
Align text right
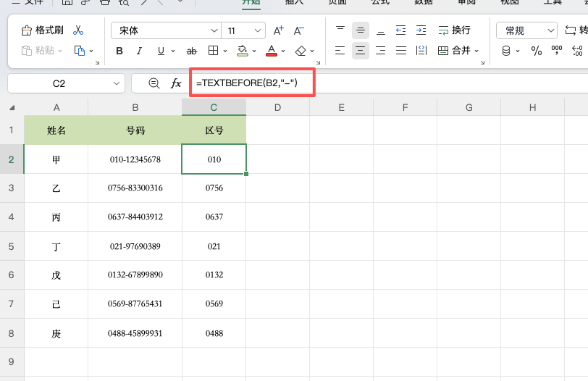click(381, 50)
